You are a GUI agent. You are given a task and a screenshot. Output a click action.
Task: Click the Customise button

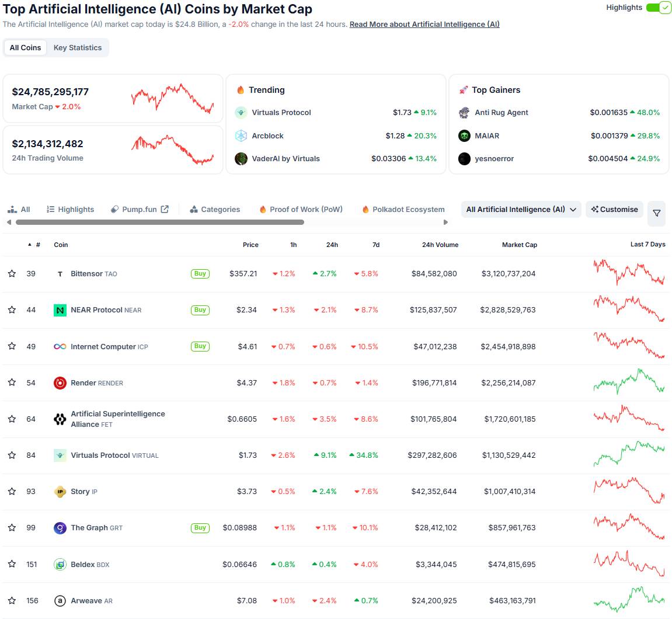click(615, 210)
